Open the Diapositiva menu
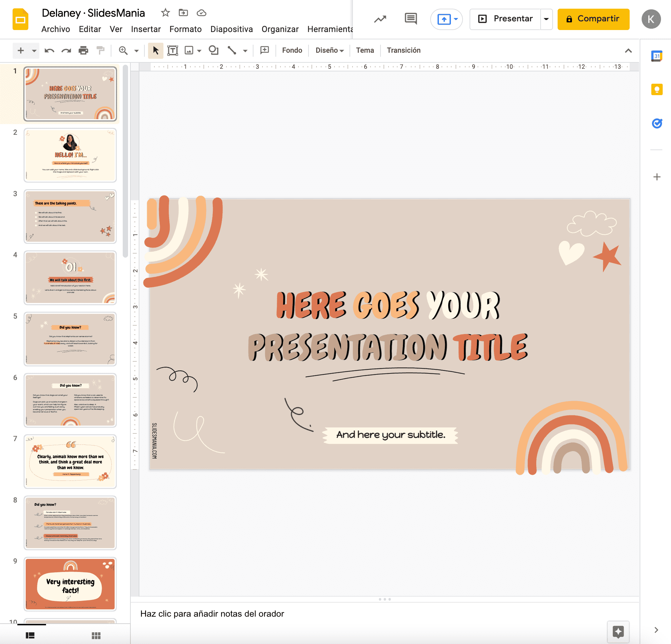Viewport: 671px width, 644px height. coord(231,29)
